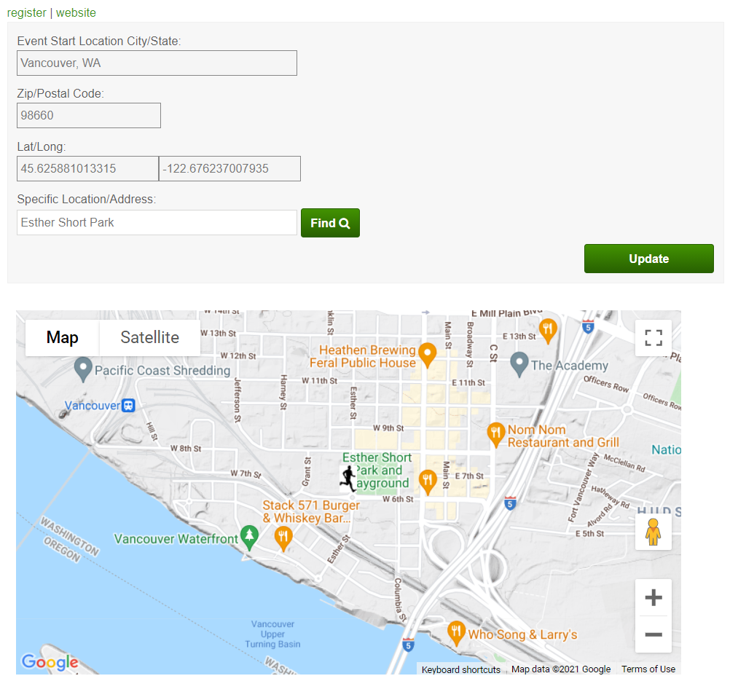The image size is (730, 700).
Task: Click the Vancouver Upper Turning Basin label
Action: click(x=272, y=634)
